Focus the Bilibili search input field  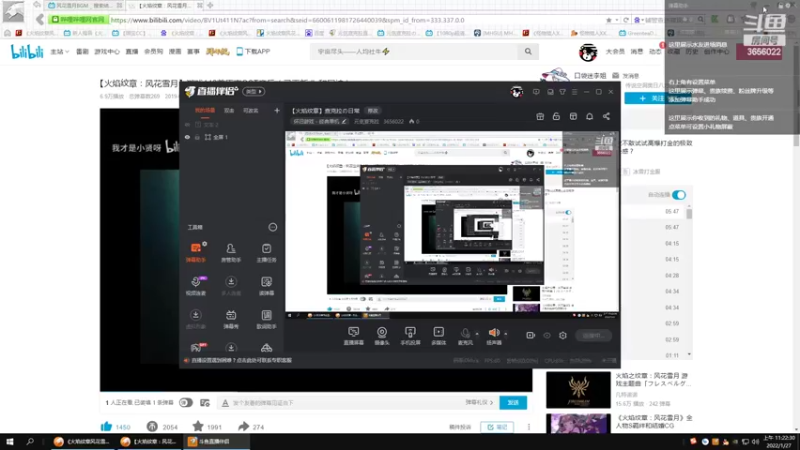coord(416,52)
